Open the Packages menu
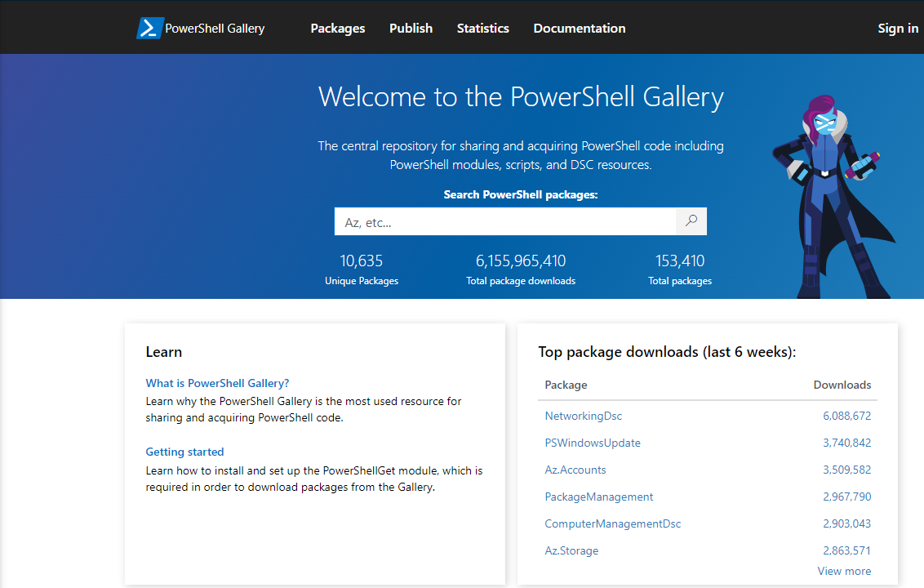 coord(338,29)
